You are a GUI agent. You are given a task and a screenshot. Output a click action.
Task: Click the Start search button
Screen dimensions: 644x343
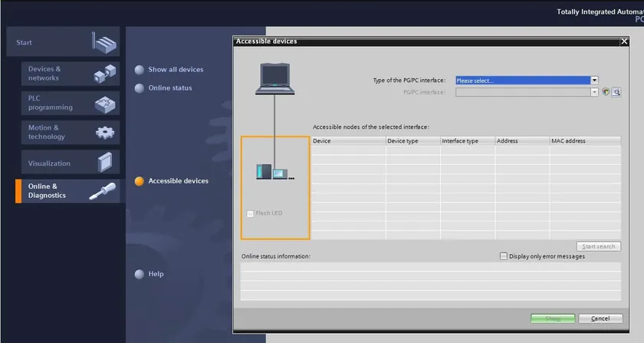599,246
